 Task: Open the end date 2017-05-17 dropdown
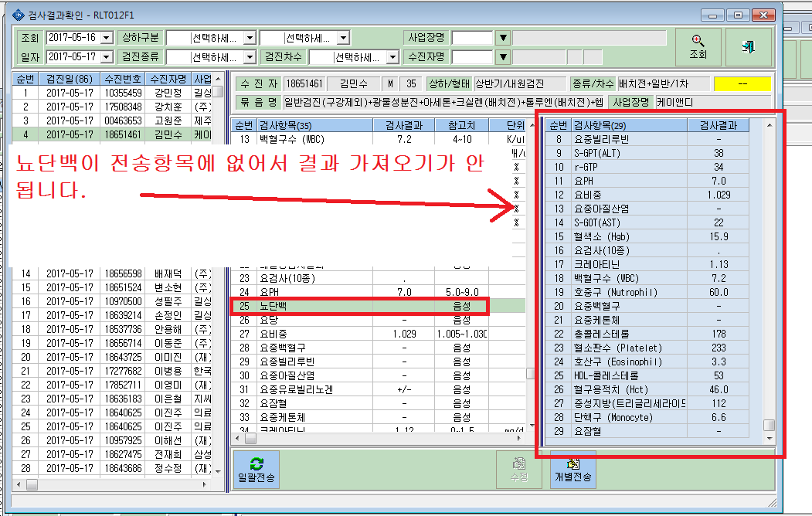(107, 57)
